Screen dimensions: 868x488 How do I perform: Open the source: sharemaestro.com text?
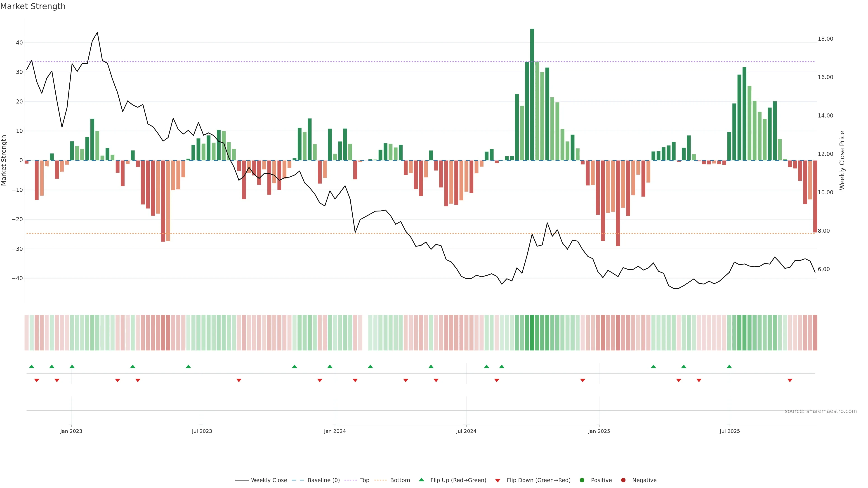821,411
